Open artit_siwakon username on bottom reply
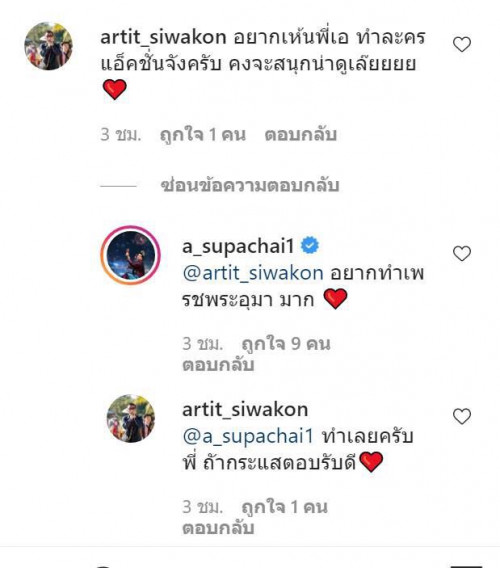500x568 pixels. (x=245, y=410)
